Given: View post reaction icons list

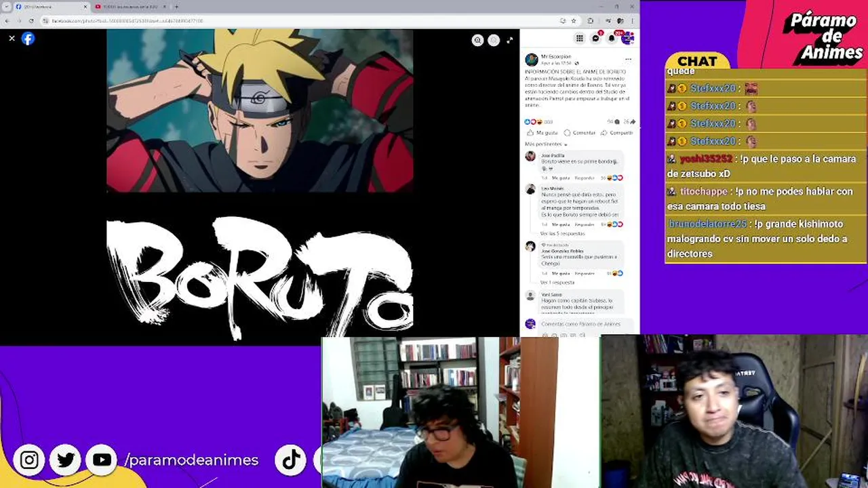Looking at the screenshot, I should [533, 122].
